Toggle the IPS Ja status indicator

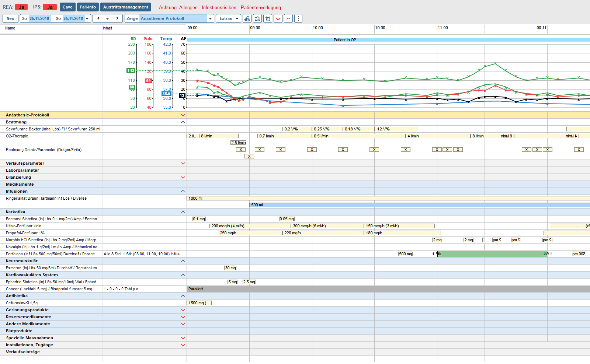(x=50, y=7)
